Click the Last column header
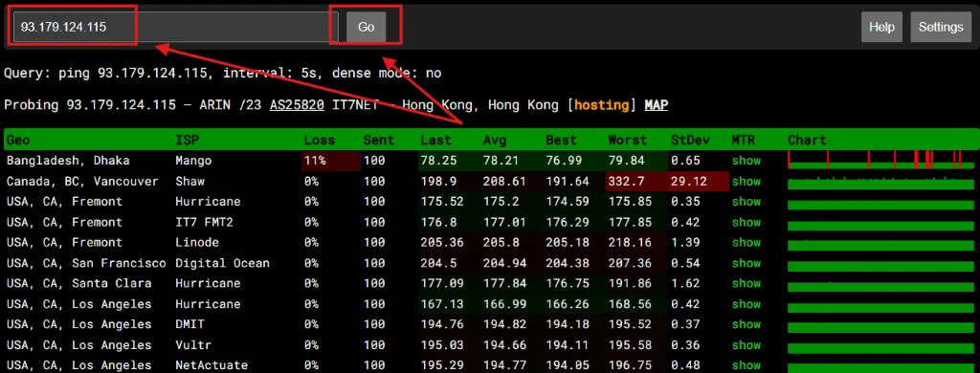 point(435,140)
